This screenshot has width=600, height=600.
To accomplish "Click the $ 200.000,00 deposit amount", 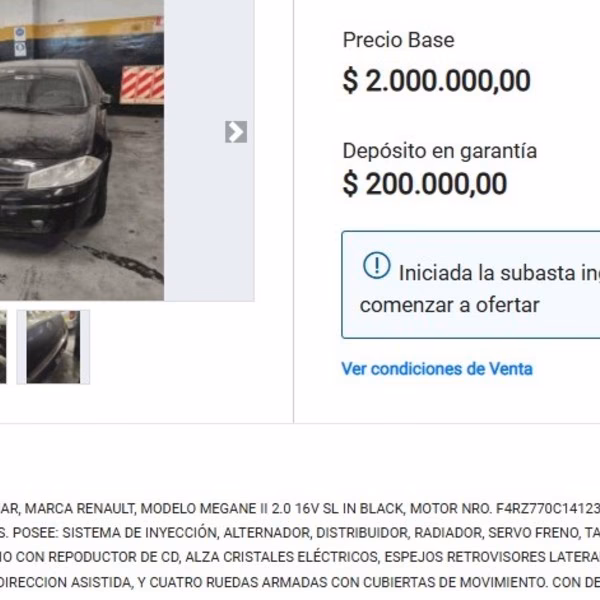I will [x=425, y=184].
